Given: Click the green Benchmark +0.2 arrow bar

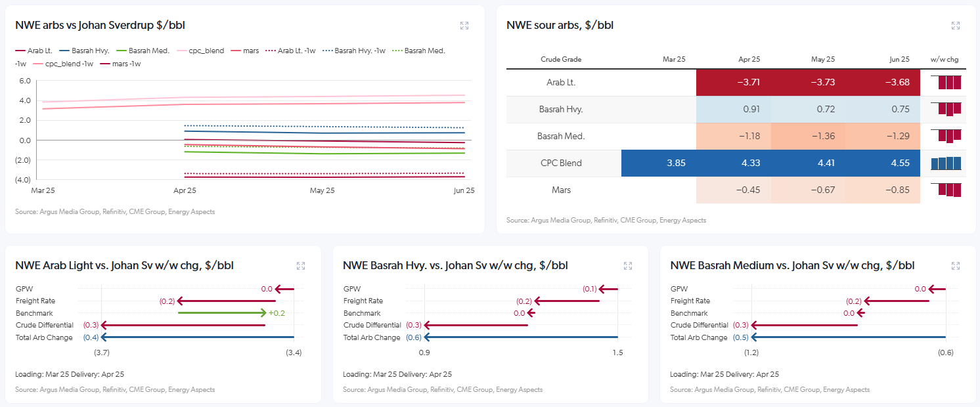Looking at the screenshot, I should [222, 313].
